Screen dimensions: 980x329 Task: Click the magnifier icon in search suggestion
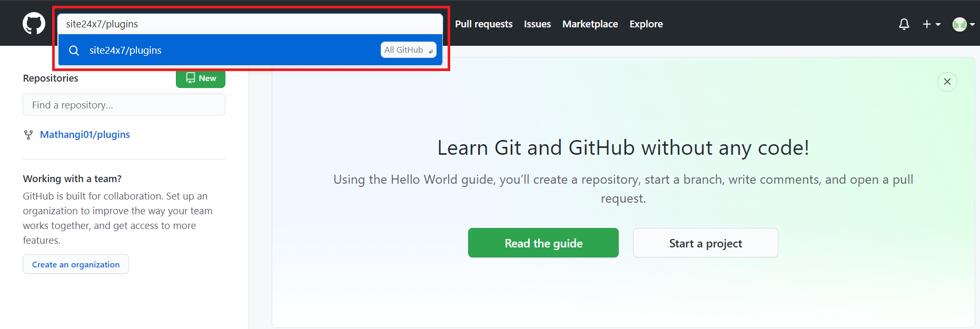pos(74,51)
